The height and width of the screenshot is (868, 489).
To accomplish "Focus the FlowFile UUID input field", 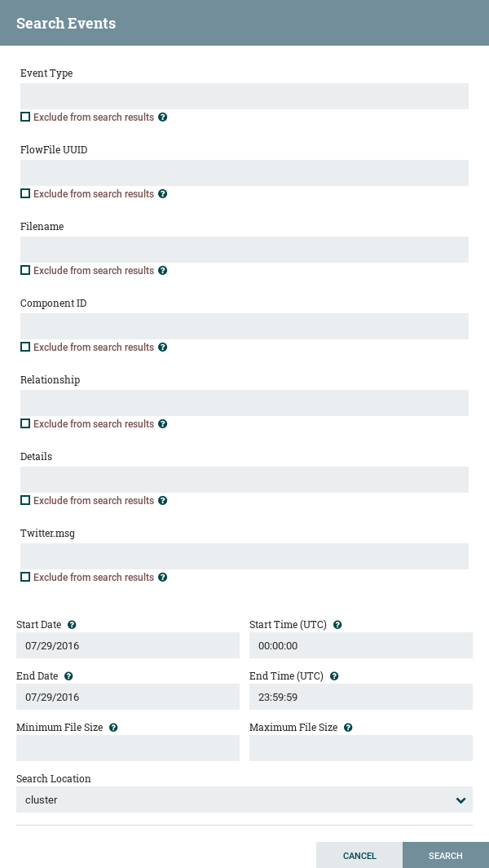I will [x=244, y=173].
